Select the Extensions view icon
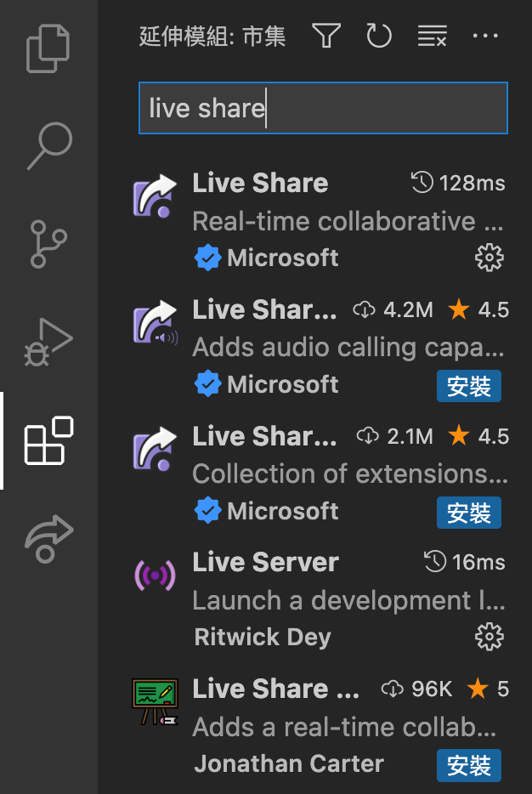Screen dimensions: 532x794 point(49,440)
